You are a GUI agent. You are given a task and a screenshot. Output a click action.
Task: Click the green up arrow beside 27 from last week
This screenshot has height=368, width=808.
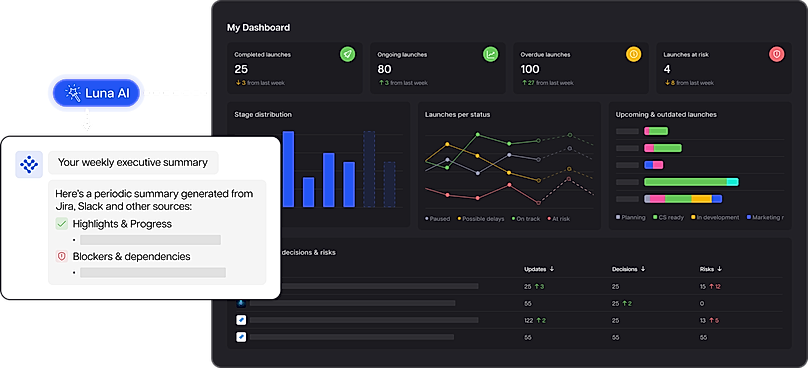click(525, 82)
